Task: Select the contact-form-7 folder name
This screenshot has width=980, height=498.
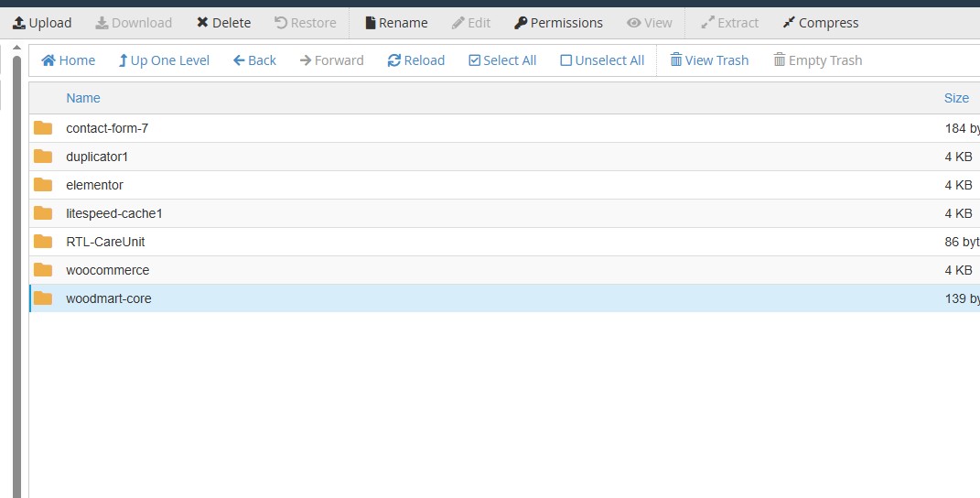Action: (x=107, y=128)
